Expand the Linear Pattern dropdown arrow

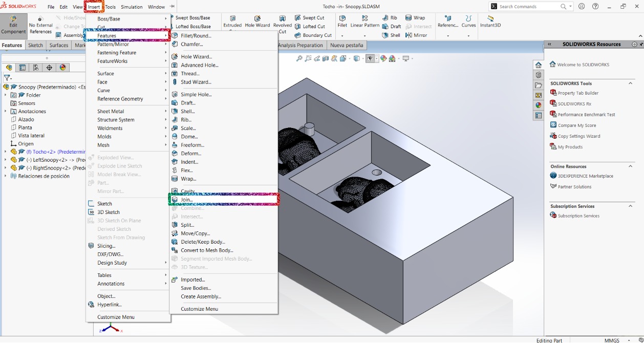pyautogui.click(x=364, y=36)
